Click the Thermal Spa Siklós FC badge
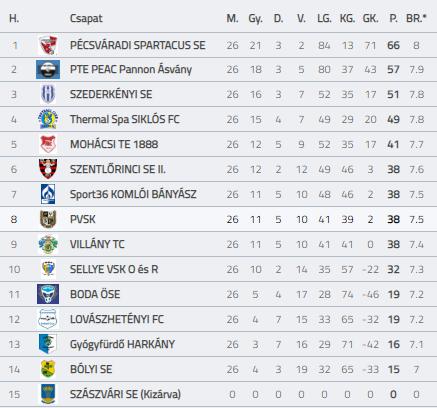The height and width of the screenshot is (408, 437). pyautogui.click(x=48, y=119)
